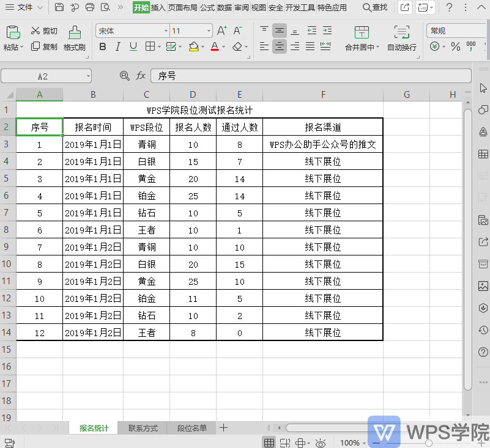Toggle Underline formatting
490x448 pixels.
[x=133, y=47]
